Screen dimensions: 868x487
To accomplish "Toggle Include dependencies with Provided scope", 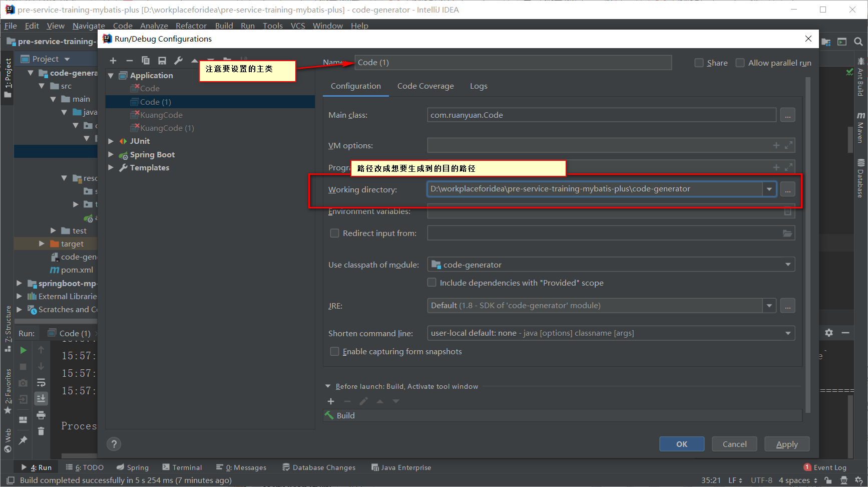I will tap(431, 283).
